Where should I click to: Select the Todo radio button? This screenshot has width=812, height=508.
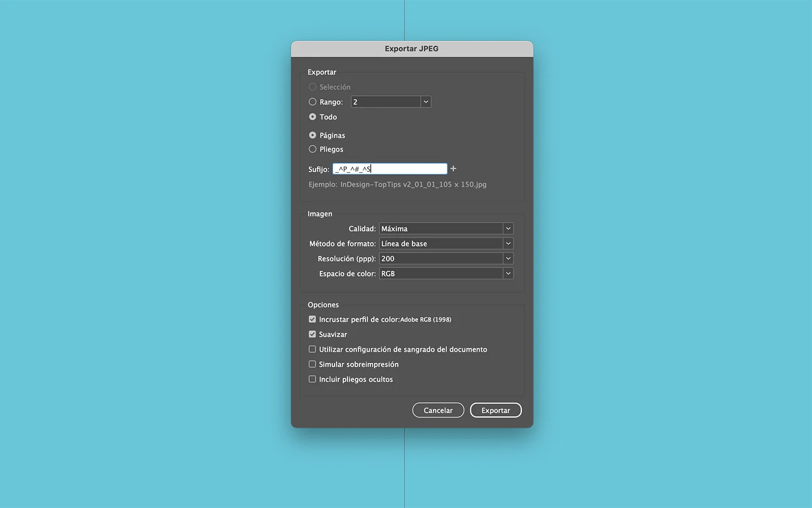tap(312, 116)
